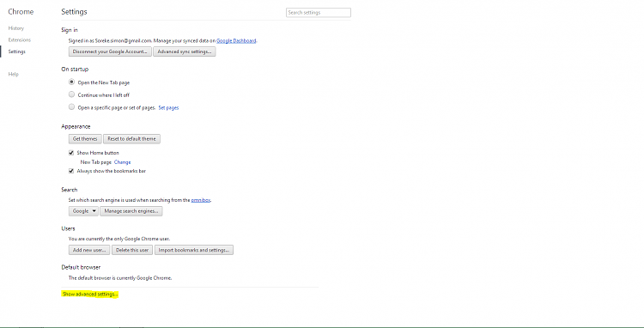Click the Default browser section heading
Image resolution: width=644 pixels, height=328 pixels.
pyautogui.click(x=81, y=267)
